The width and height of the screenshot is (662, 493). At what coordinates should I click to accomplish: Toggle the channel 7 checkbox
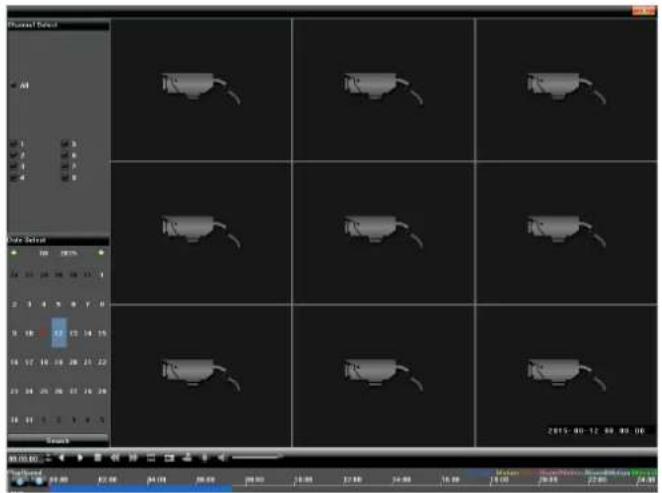click(x=65, y=167)
